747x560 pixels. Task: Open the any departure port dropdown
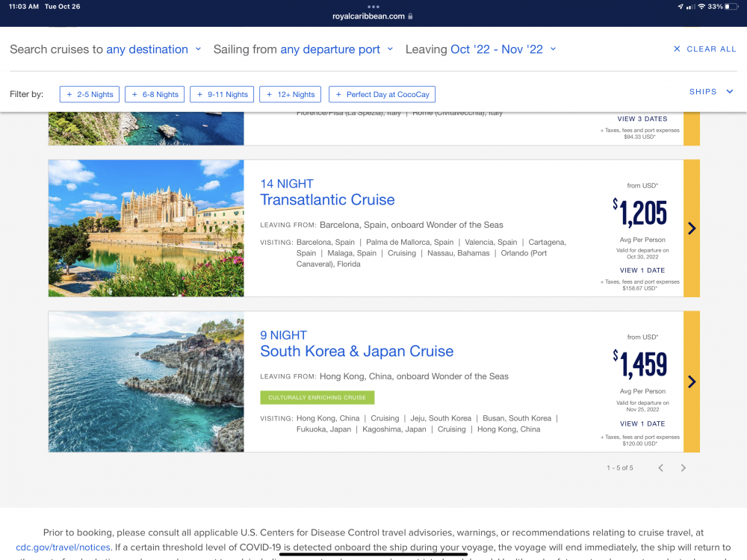tap(335, 49)
